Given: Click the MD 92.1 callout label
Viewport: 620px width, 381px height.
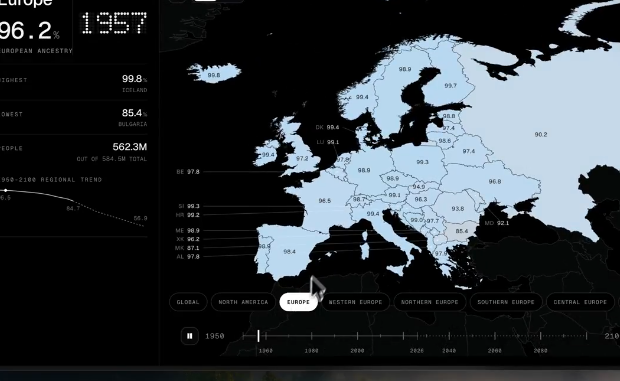Looking at the screenshot, I should 497,223.
